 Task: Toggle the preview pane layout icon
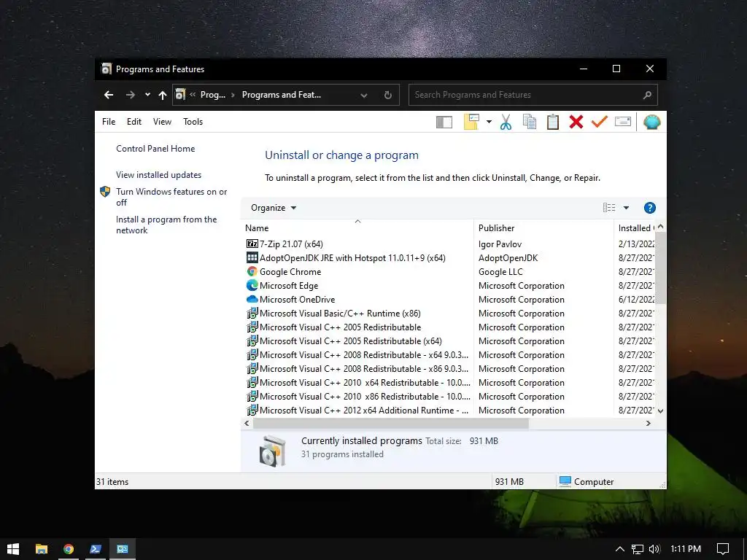coord(444,122)
